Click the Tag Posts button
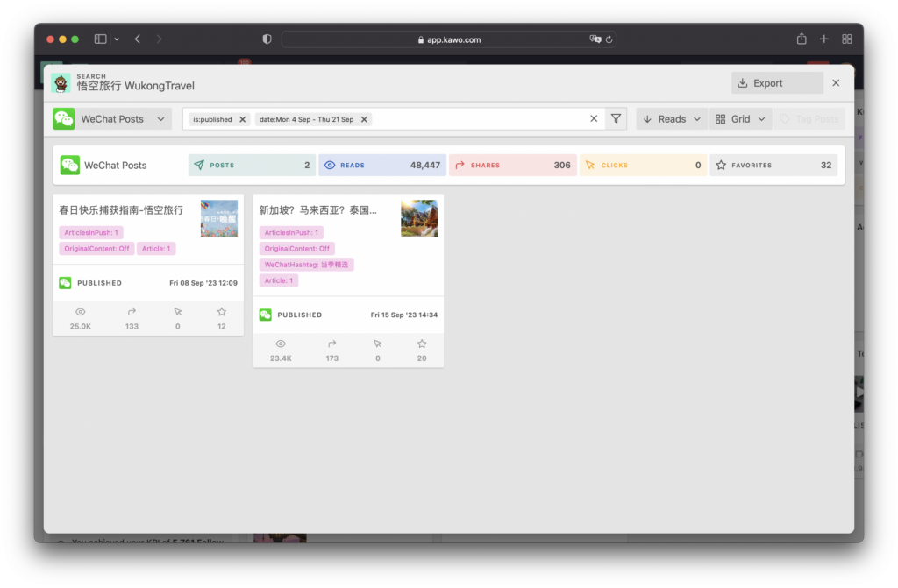Screen dimensions: 898x588 [809, 119]
